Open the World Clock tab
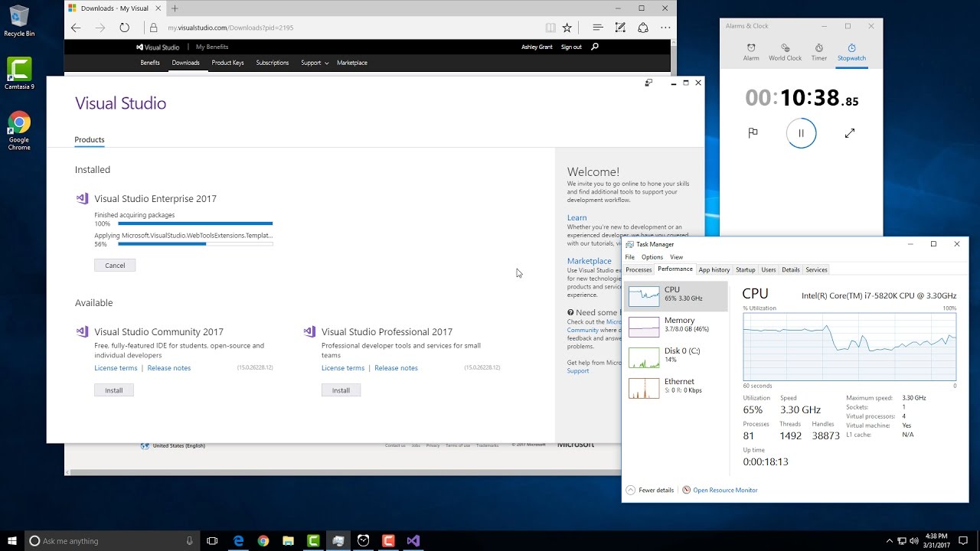 [785, 52]
